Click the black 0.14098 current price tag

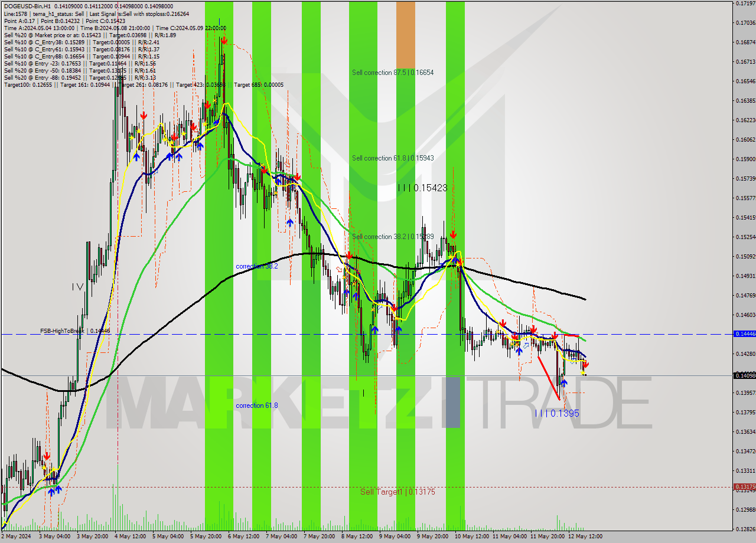coord(744,375)
